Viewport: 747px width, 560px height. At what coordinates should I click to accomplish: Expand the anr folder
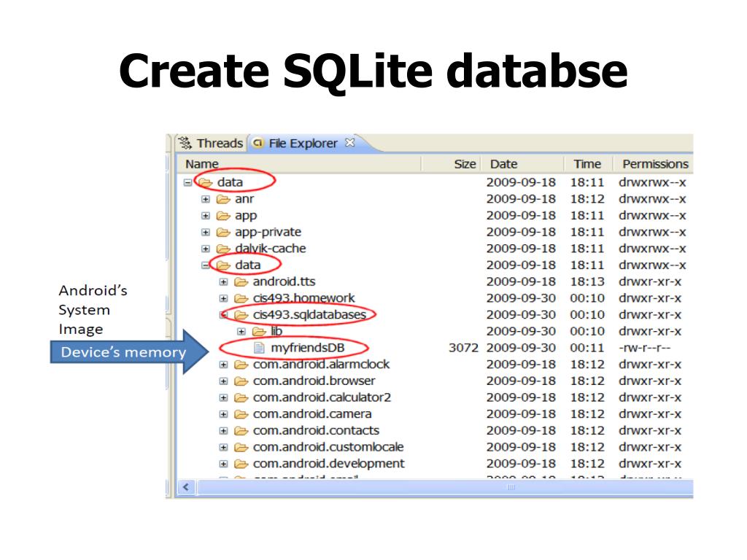(x=205, y=199)
